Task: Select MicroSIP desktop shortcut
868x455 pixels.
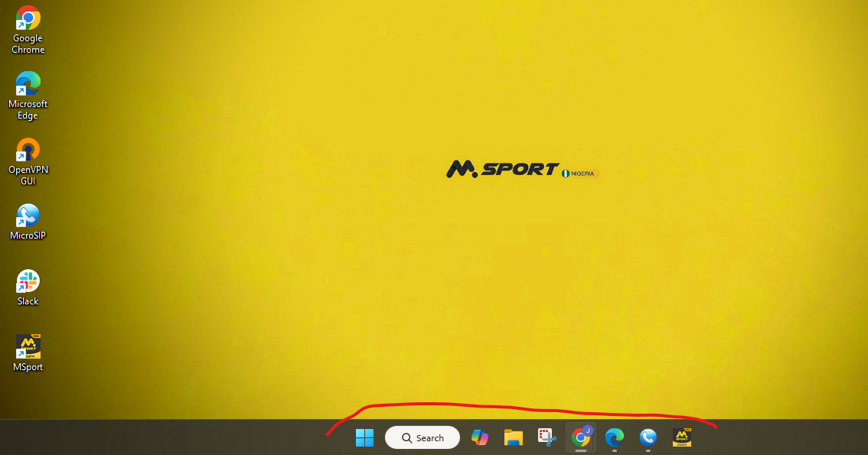Action: click(x=28, y=223)
